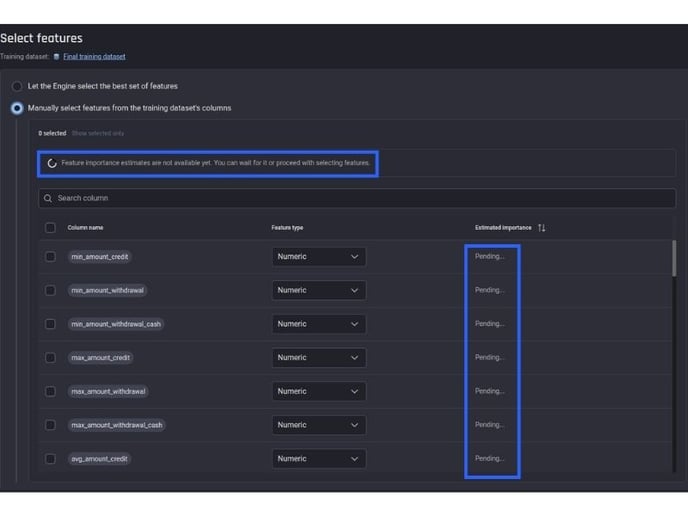Screen dimensions: 688x516
Task: Click the Estimated importance header label
Action: click(x=503, y=228)
